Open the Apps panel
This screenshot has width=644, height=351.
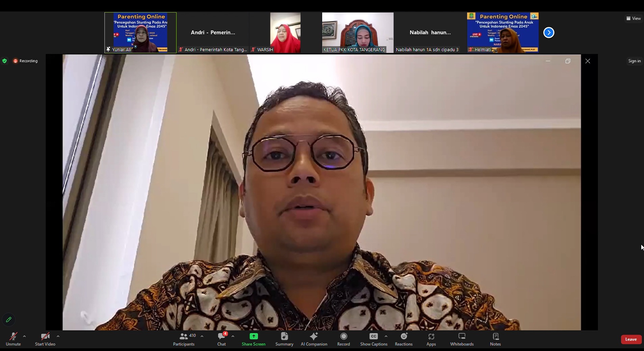click(x=431, y=339)
